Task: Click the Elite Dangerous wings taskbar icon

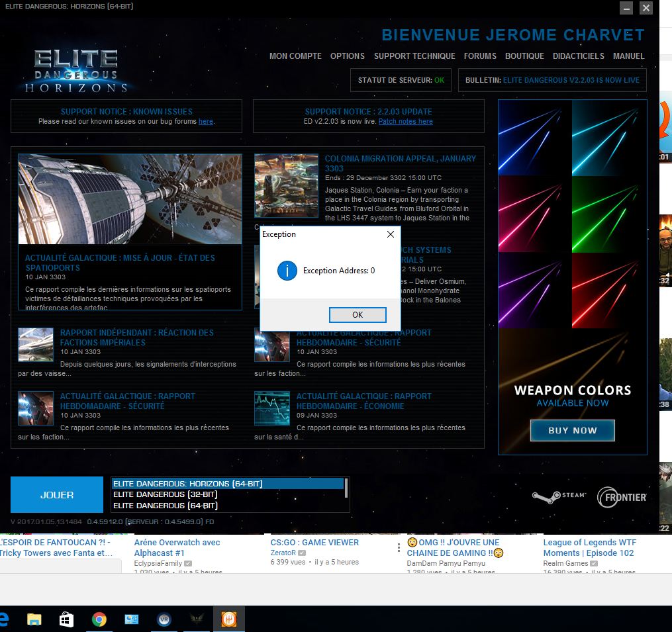Action: 197,619
